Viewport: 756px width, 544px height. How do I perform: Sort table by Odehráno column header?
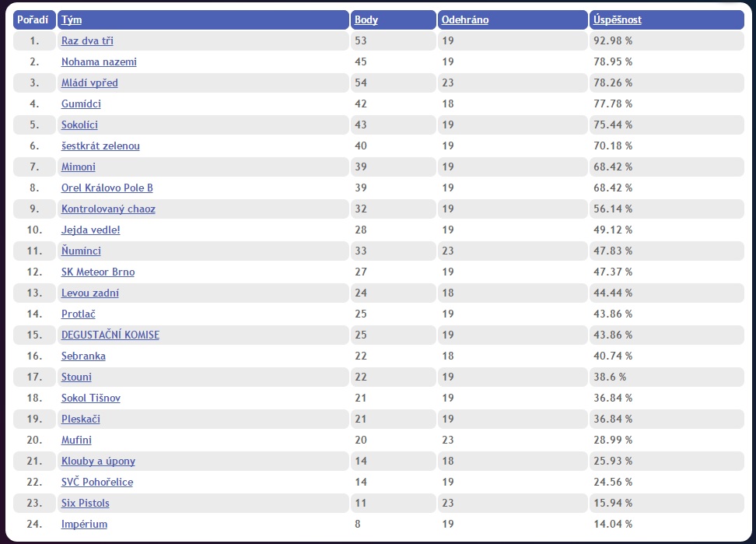464,19
